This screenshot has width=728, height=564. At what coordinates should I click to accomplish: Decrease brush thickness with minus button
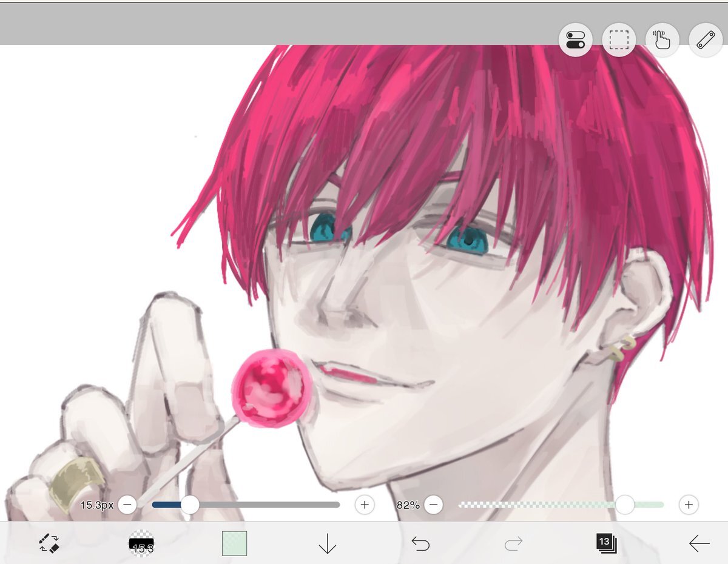pos(127,505)
